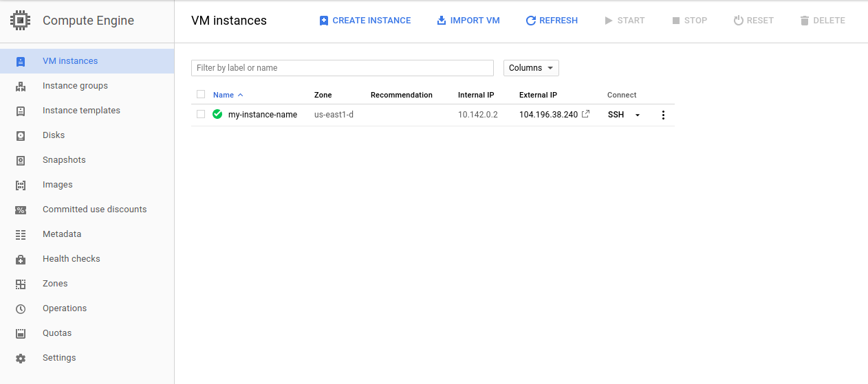Click the Import VM button
868x384 pixels.
[468, 21]
